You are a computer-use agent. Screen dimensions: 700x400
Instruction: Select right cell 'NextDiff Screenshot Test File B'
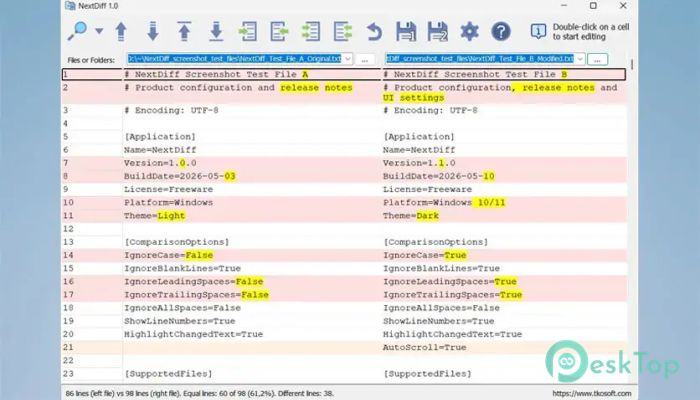(x=504, y=75)
